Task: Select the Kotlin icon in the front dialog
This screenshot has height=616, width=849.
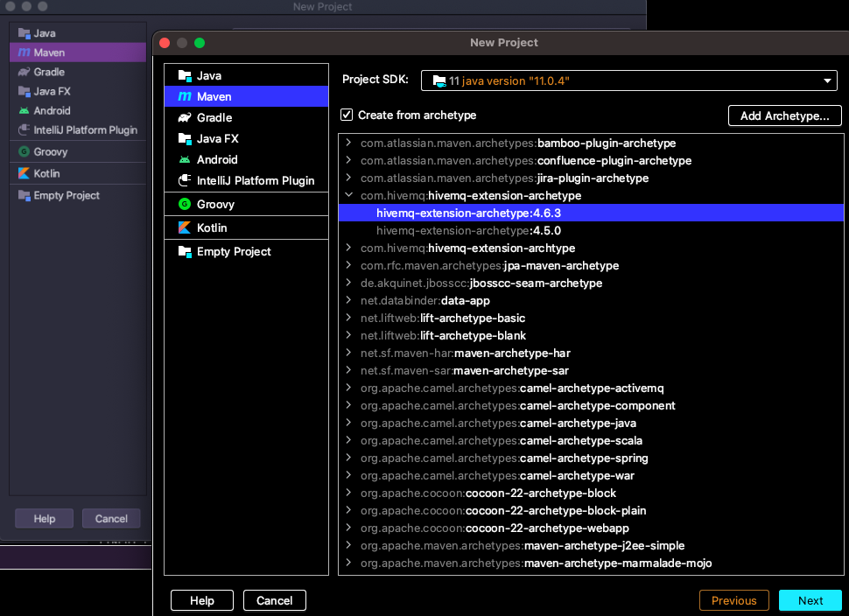Action: coord(185,227)
